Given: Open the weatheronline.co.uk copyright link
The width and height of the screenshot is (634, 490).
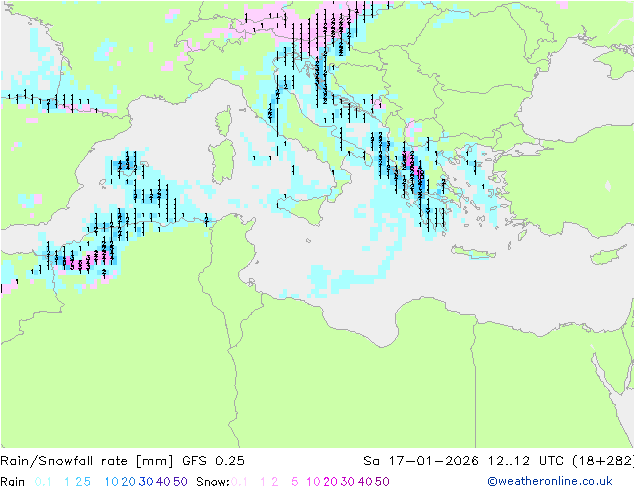Looking at the screenshot, I should [x=550, y=481].
